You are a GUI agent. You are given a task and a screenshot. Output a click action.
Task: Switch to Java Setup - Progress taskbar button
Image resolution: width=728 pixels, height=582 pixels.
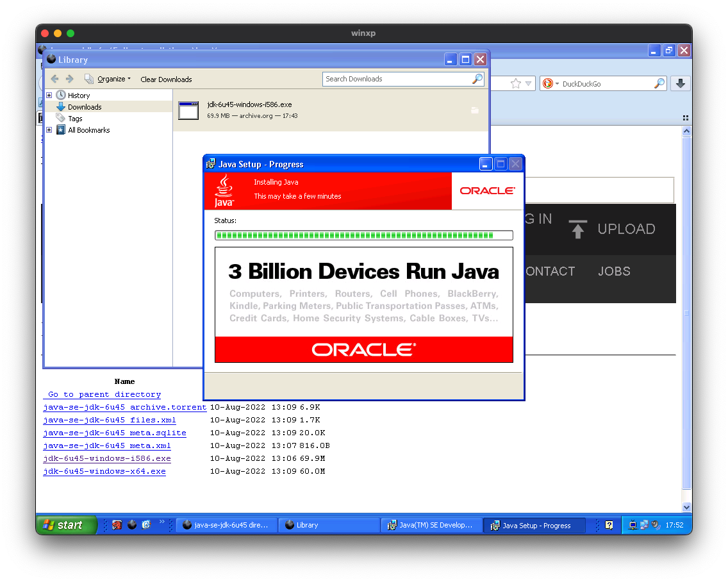click(x=534, y=526)
